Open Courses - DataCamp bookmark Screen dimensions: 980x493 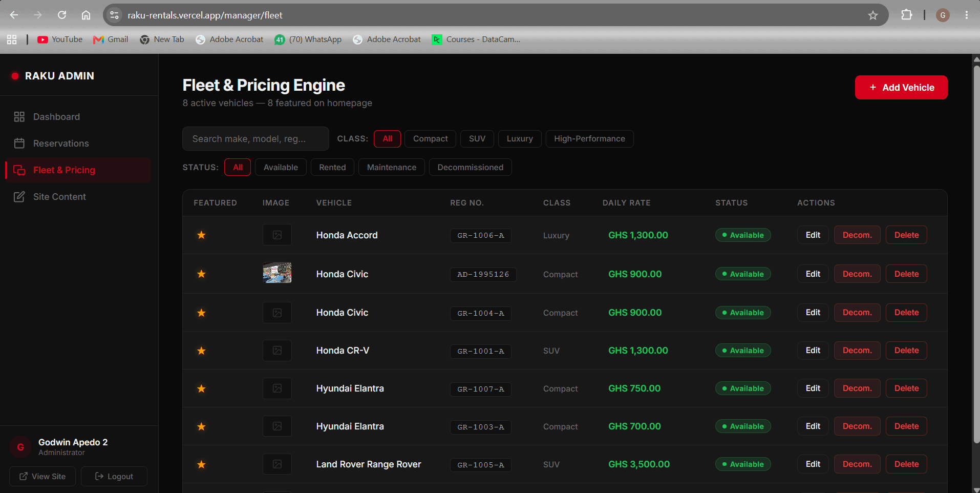click(476, 39)
